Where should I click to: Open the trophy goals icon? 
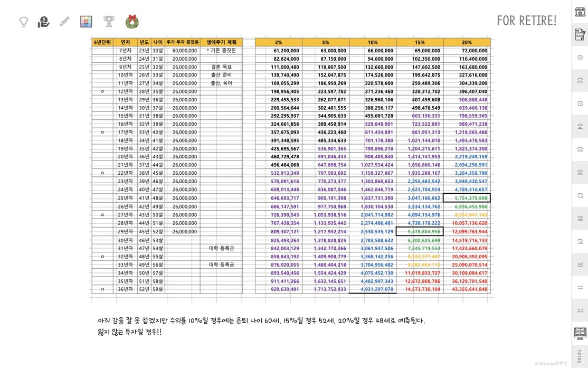click(x=109, y=21)
